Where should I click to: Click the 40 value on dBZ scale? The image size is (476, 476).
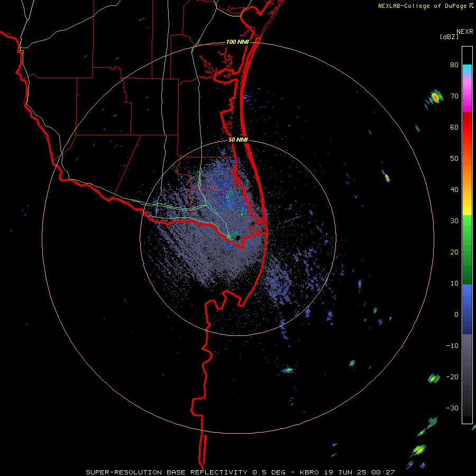454,190
